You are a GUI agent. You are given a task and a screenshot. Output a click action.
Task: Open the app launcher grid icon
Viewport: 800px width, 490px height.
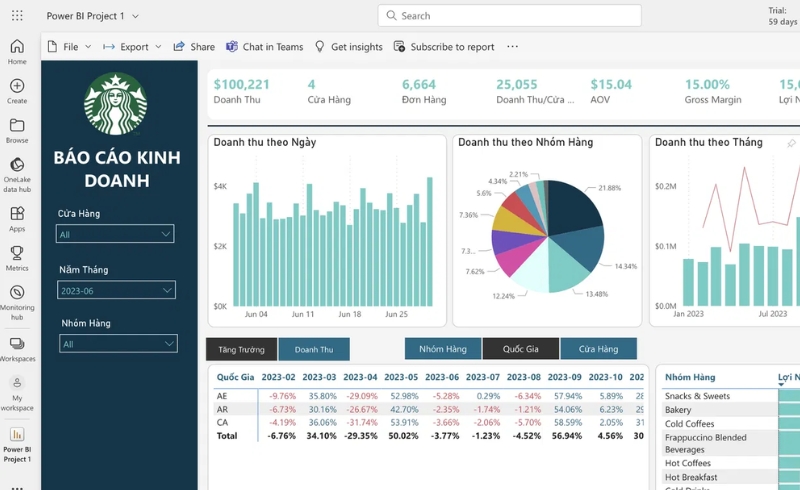pos(17,15)
